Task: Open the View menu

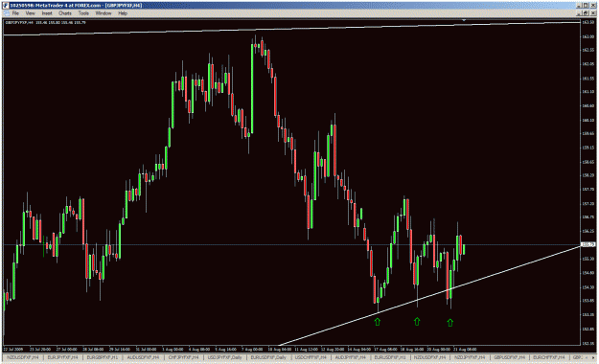Action: 30,13
